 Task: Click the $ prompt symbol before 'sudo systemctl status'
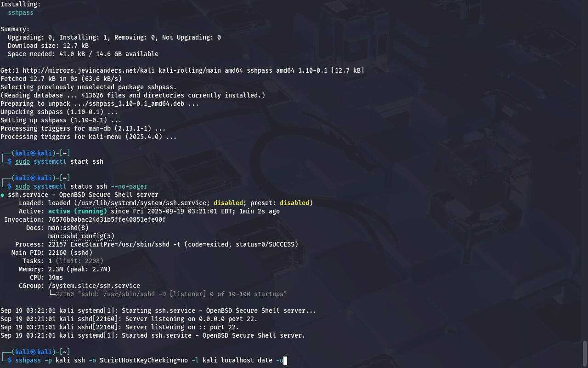click(x=10, y=186)
